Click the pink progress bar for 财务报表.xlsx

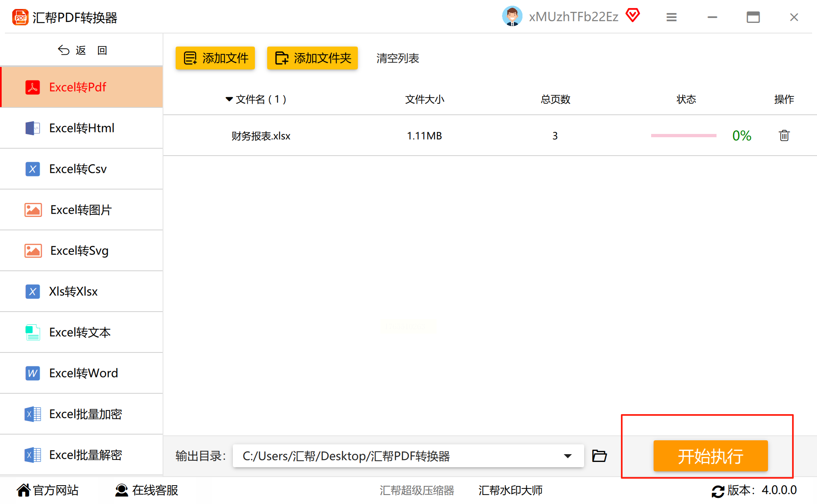(683, 136)
